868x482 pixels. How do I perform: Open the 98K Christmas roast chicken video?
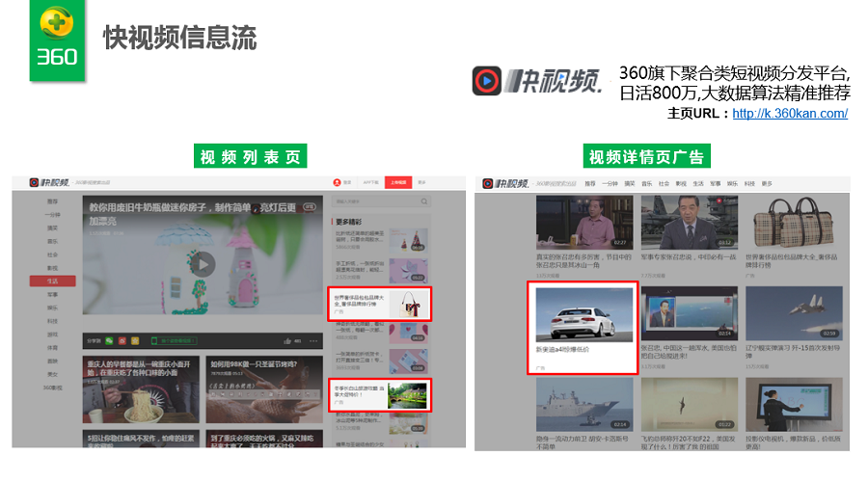point(264,389)
